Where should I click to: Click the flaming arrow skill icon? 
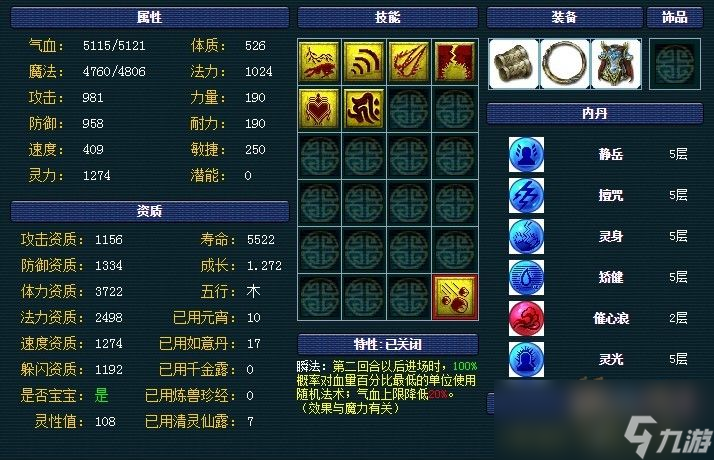point(409,61)
